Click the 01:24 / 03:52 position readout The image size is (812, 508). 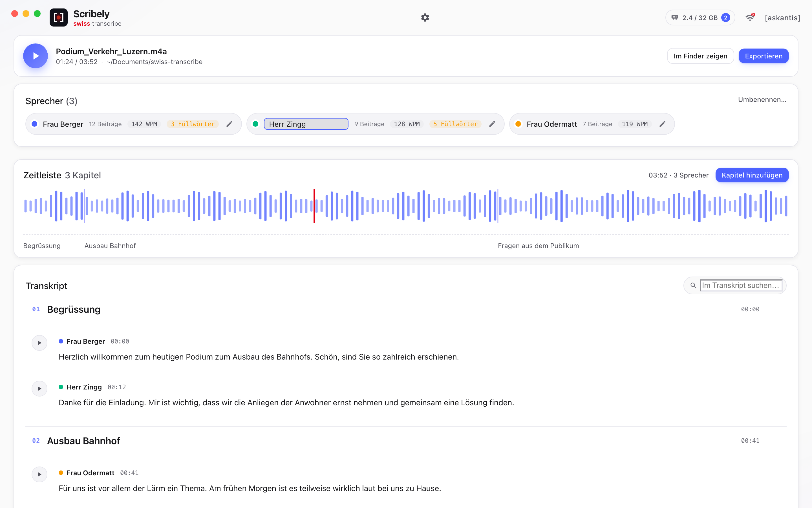click(76, 62)
